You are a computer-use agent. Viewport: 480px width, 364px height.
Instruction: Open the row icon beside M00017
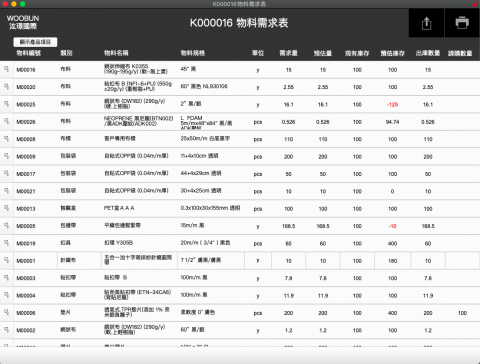pyautogui.click(x=6, y=173)
